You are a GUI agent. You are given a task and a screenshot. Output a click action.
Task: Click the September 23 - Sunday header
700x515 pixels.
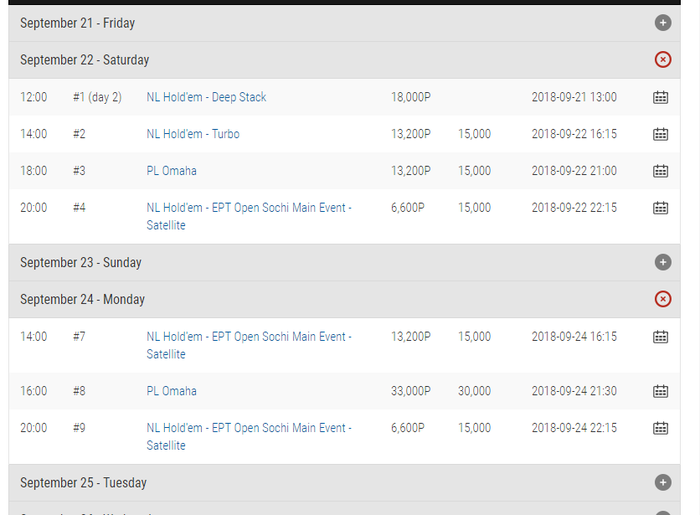click(x=81, y=262)
